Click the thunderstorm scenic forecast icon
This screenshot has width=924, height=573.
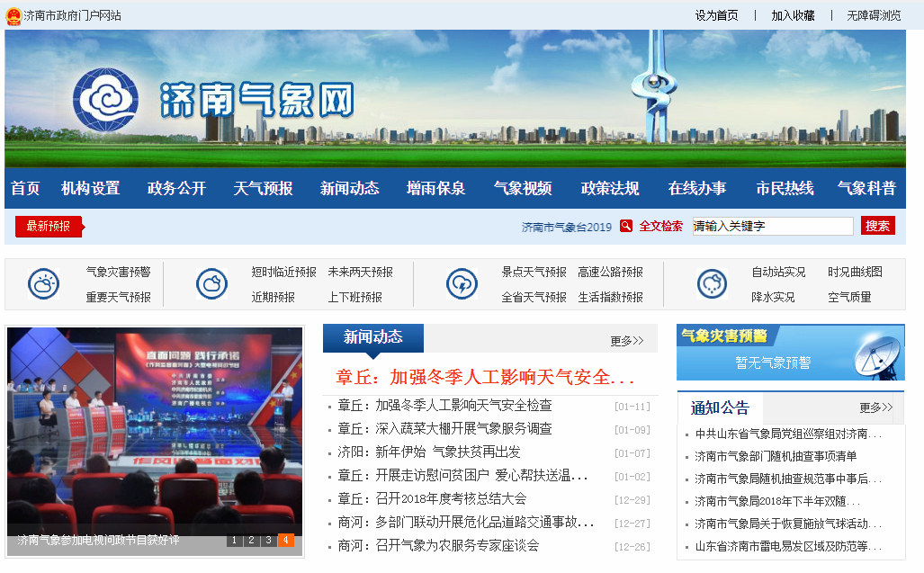click(462, 284)
